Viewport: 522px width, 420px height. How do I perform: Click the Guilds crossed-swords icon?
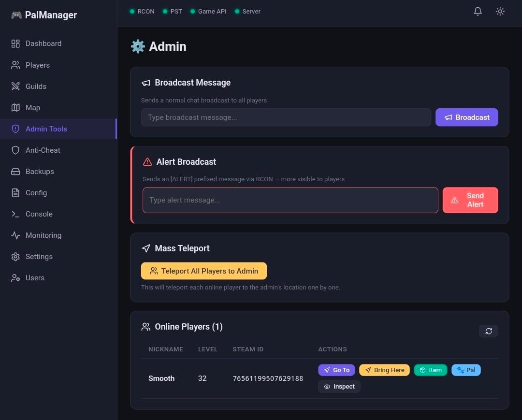click(x=15, y=87)
